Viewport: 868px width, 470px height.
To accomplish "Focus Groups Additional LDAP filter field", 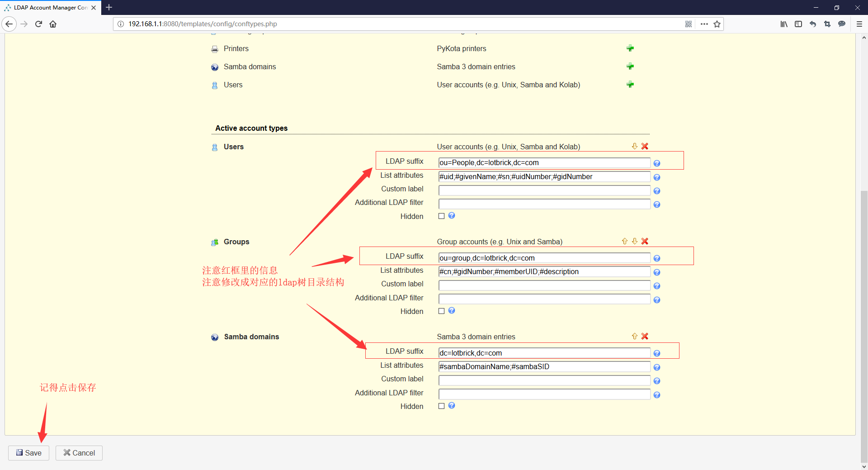I will coord(544,299).
